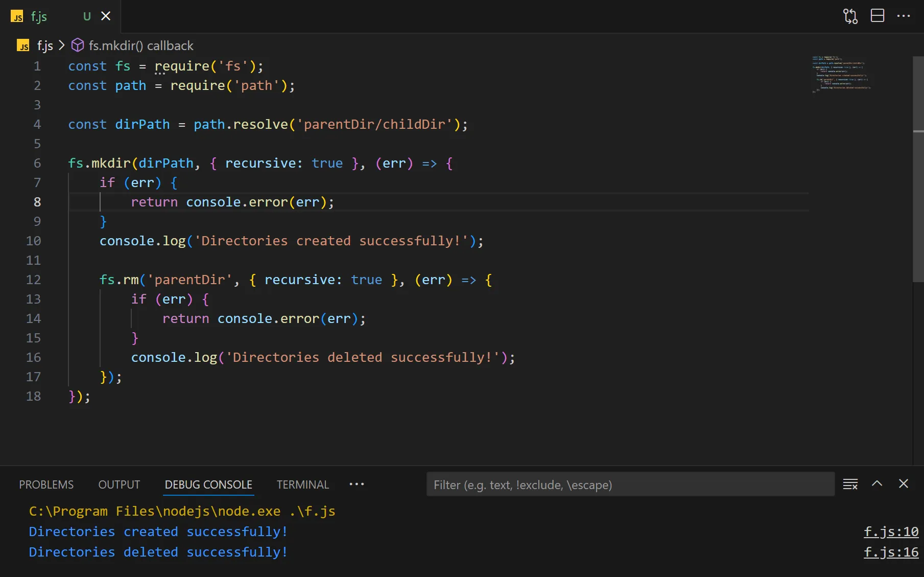924x577 pixels.
Task: Select the DEBUG CONSOLE tab
Action: (208, 484)
